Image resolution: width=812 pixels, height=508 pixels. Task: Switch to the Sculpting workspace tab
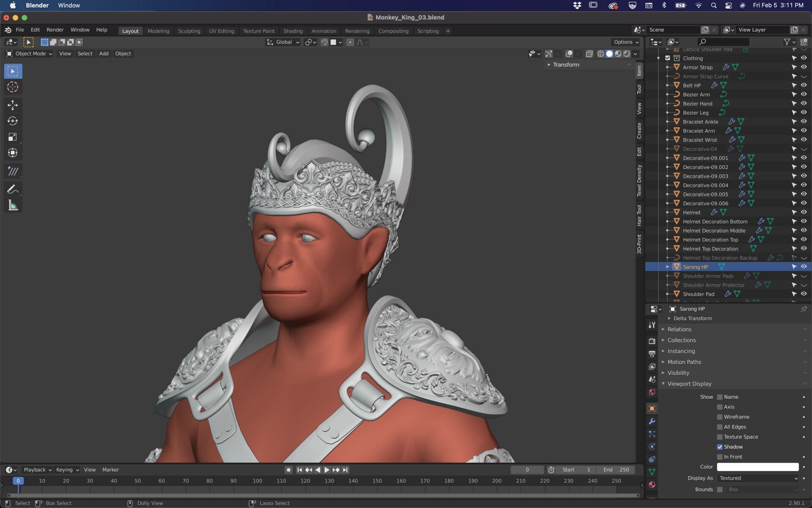[189, 31]
